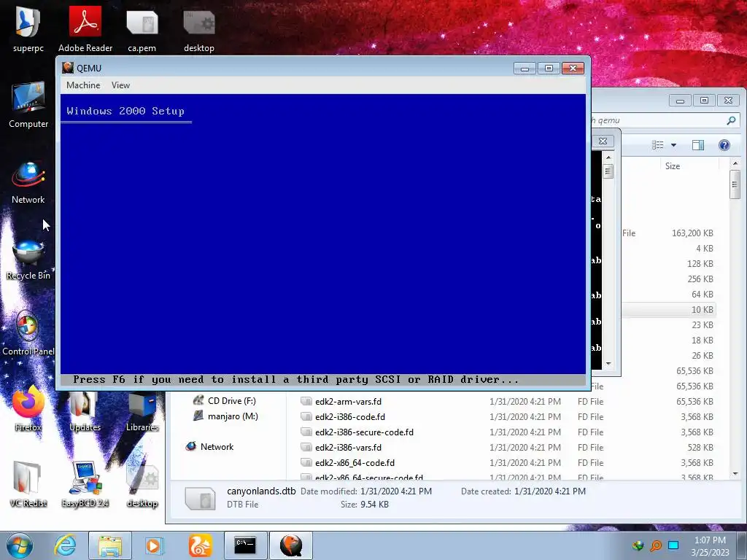747x560 pixels.
Task: Select the edk2-i386-code.fd file
Action: (350, 416)
